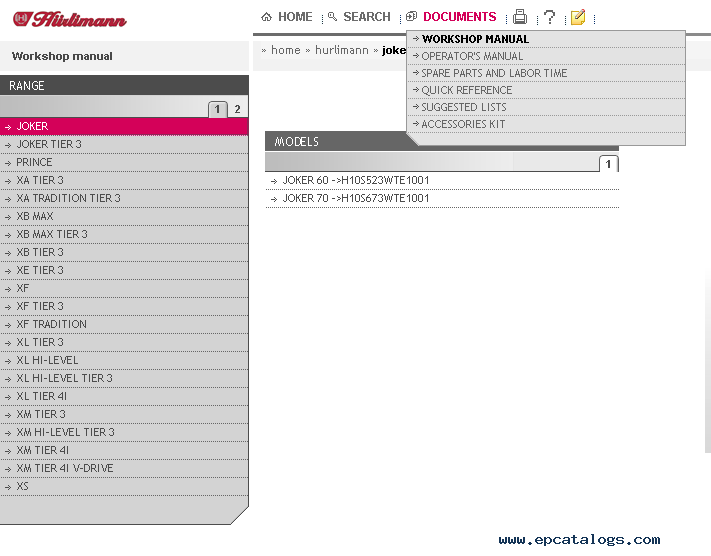Open help via the question mark icon

click(x=549, y=17)
